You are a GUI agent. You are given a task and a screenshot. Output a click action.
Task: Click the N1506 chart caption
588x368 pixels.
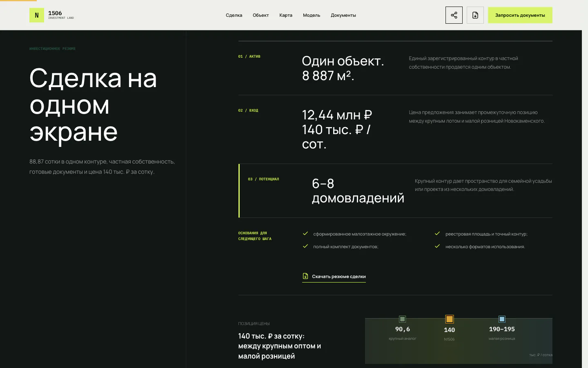coord(449,339)
